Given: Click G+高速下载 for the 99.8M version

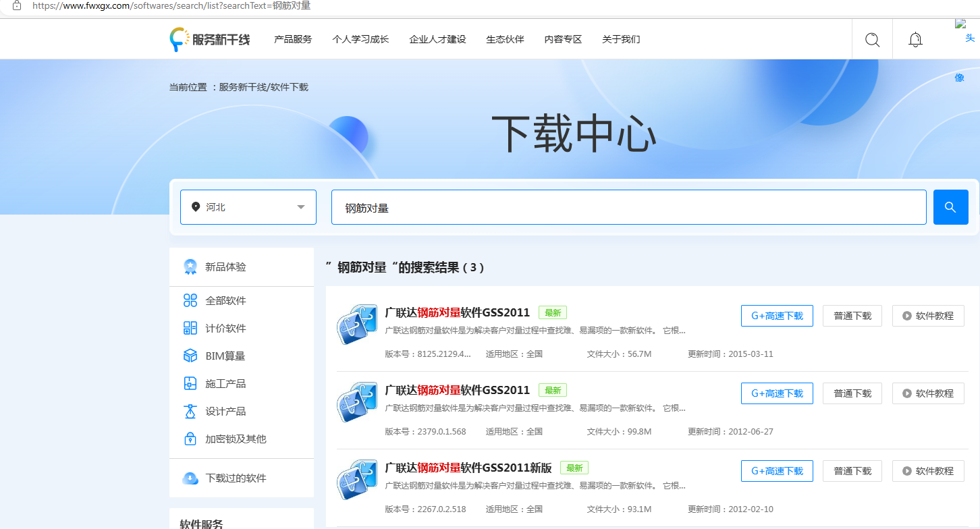Looking at the screenshot, I should [777, 393].
